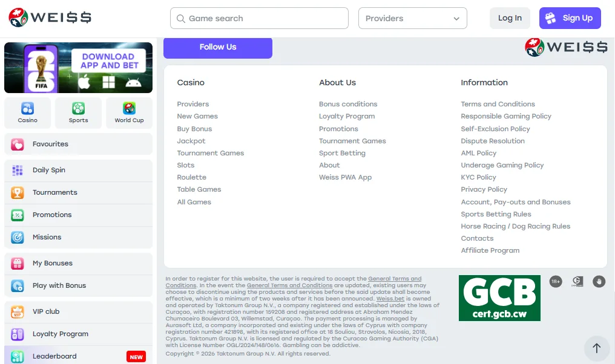Open the AML Policy link

[479, 153]
